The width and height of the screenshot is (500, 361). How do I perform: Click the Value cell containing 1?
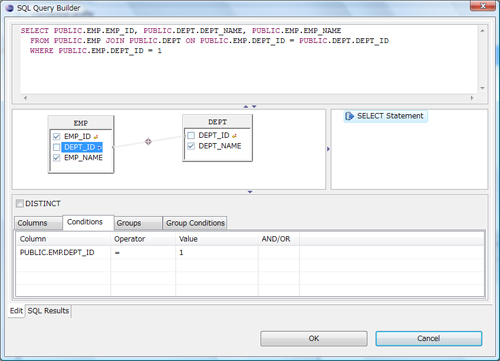click(217, 253)
